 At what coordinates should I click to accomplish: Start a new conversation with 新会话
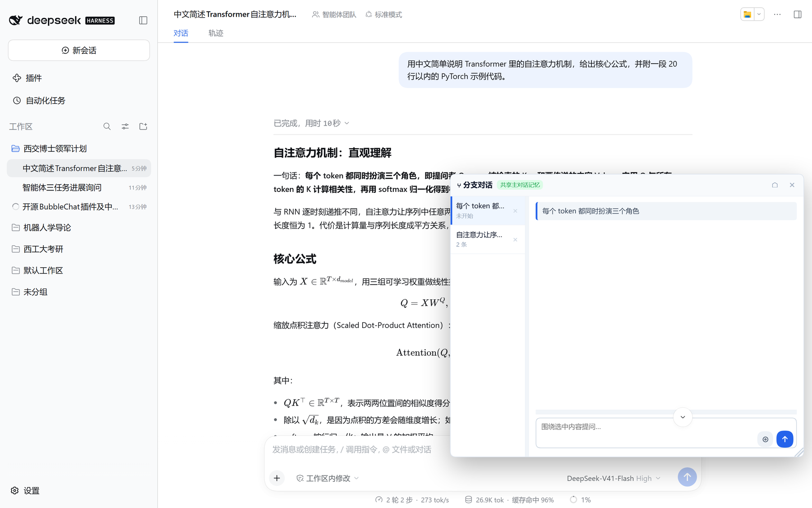pyautogui.click(x=79, y=50)
